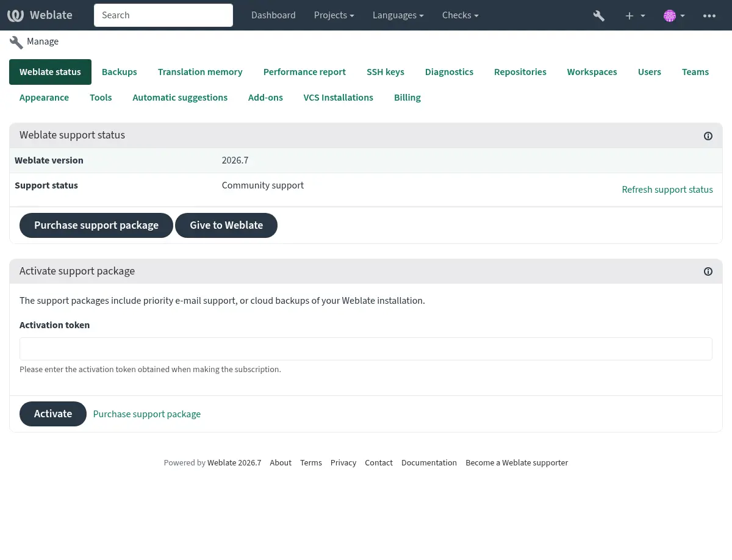The image size is (732, 560).
Task: Focus the Search field
Action: [x=163, y=15]
